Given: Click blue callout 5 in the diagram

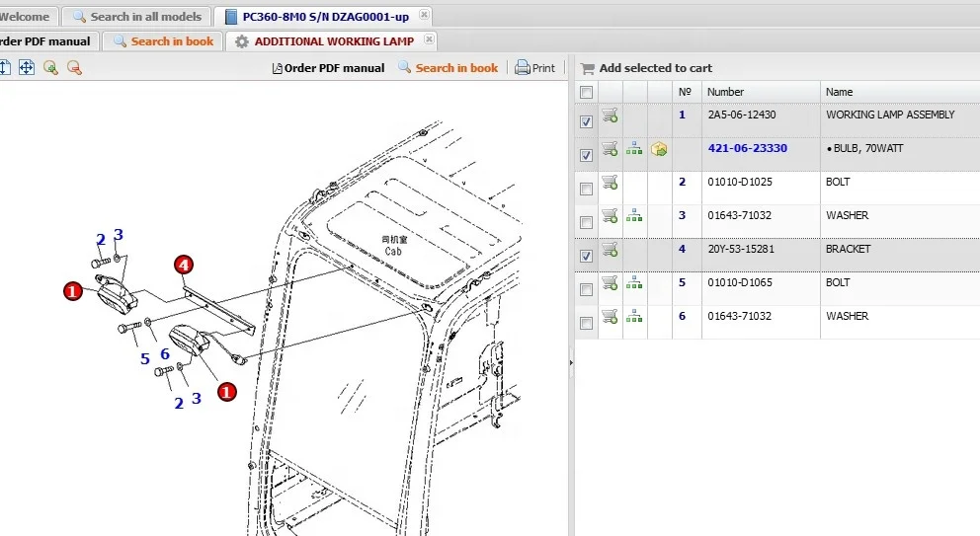Looking at the screenshot, I should pyautogui.click(x=145, y=358).
